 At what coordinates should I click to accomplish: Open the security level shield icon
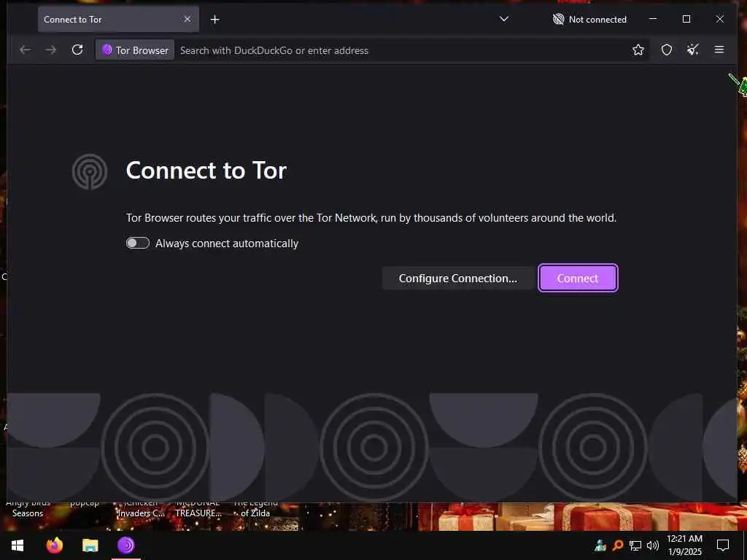tap(667, 50)
